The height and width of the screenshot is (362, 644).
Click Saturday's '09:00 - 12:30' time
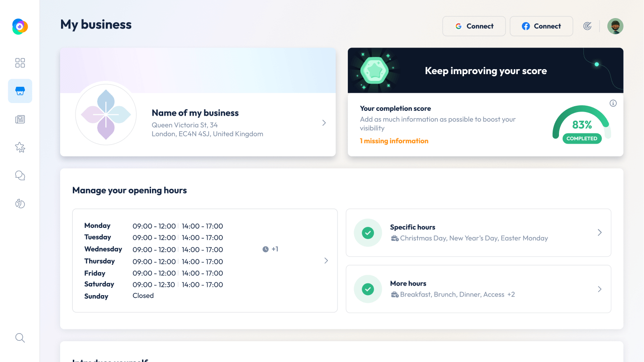pos(154,285)
